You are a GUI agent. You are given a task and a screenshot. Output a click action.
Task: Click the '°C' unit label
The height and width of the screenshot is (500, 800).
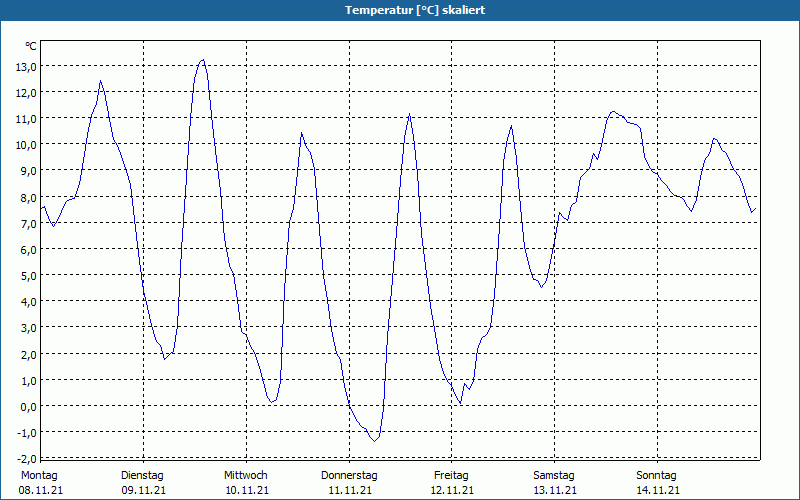coord(31,46)
